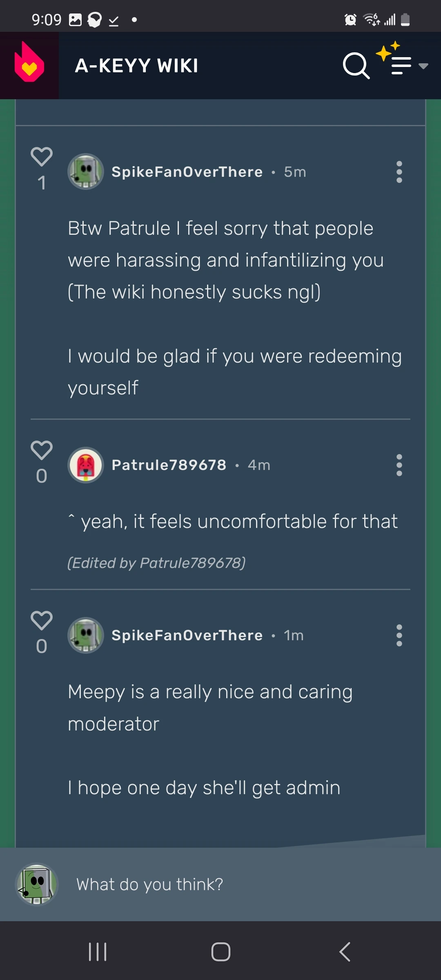Select SpikeFanOverThere's username
This screenshot has height=980, width=441.
coord(187,171)
